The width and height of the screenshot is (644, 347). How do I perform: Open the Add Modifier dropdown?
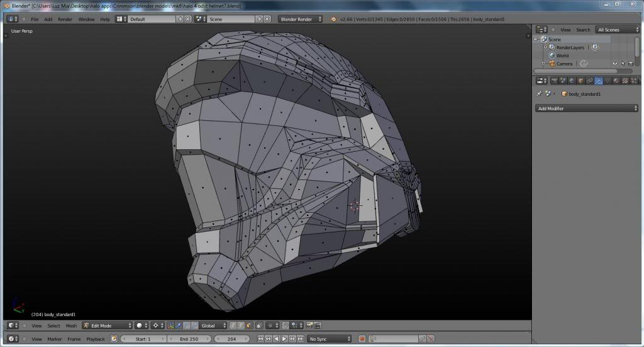pos(586,108)
